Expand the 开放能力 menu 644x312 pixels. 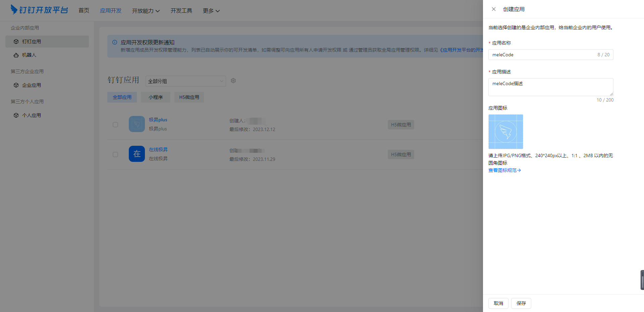pos(146,11)
